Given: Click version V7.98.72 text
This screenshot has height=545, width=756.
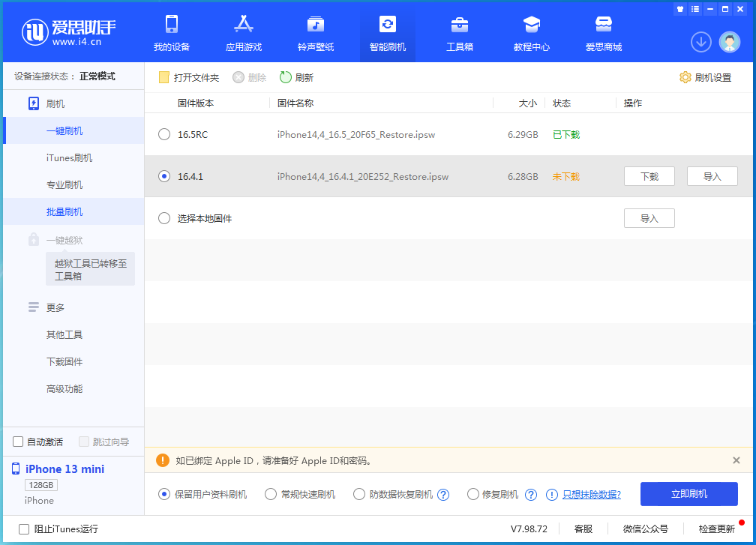Looking at the screenshot, I should pyautogui.click(x=529, y=529).
